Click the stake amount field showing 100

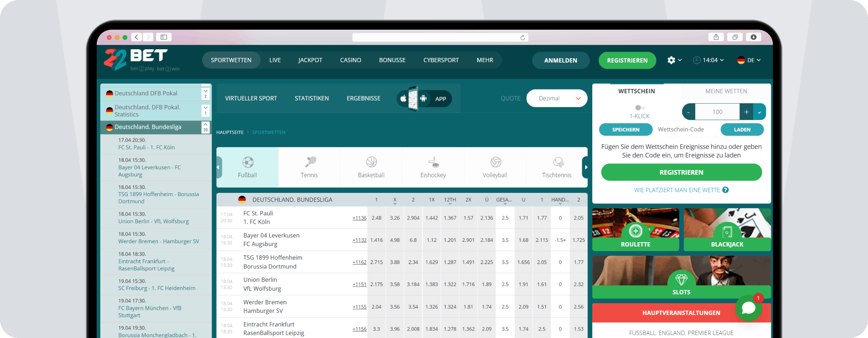coord(718,112)
